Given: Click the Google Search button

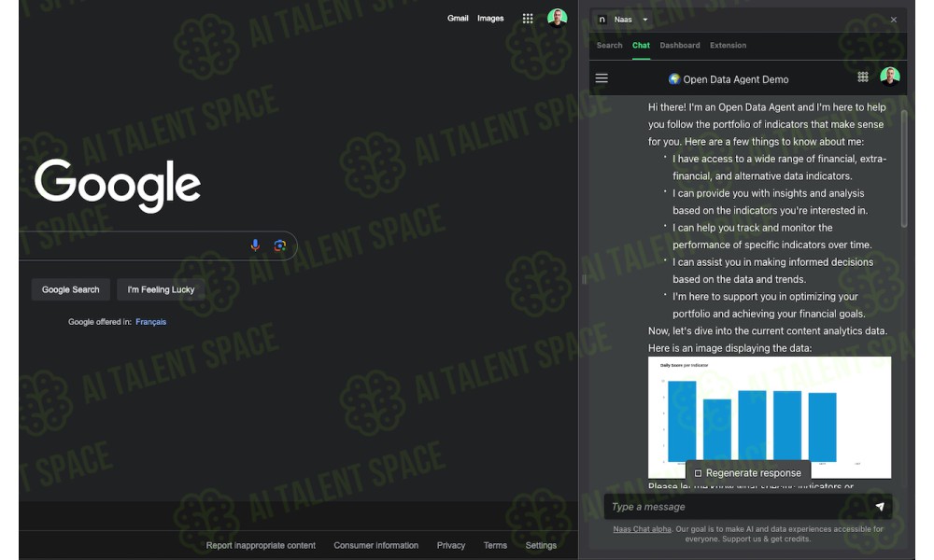Looking at the screenshot, I should [x=71, y=290].
